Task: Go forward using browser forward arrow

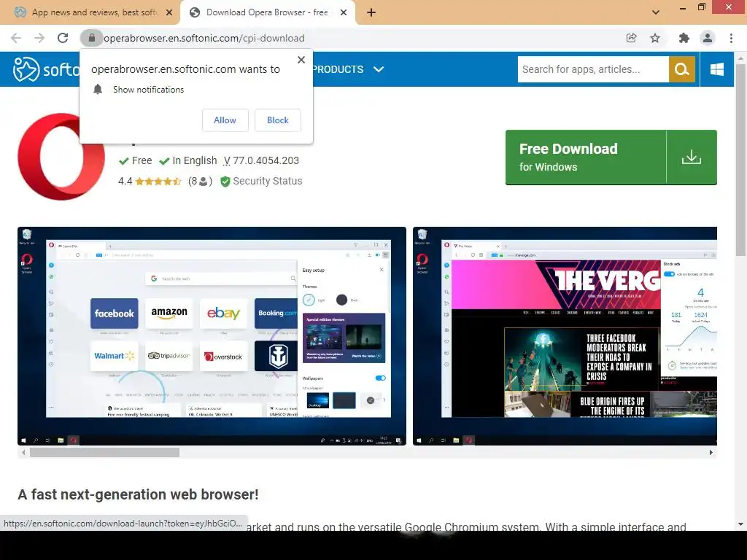Action: tap(39, 38)
